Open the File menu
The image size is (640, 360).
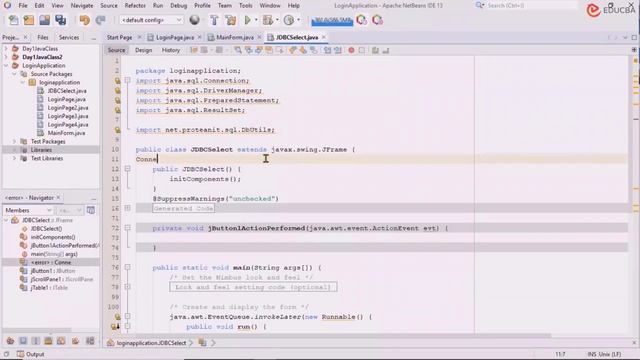coord(23,6)
